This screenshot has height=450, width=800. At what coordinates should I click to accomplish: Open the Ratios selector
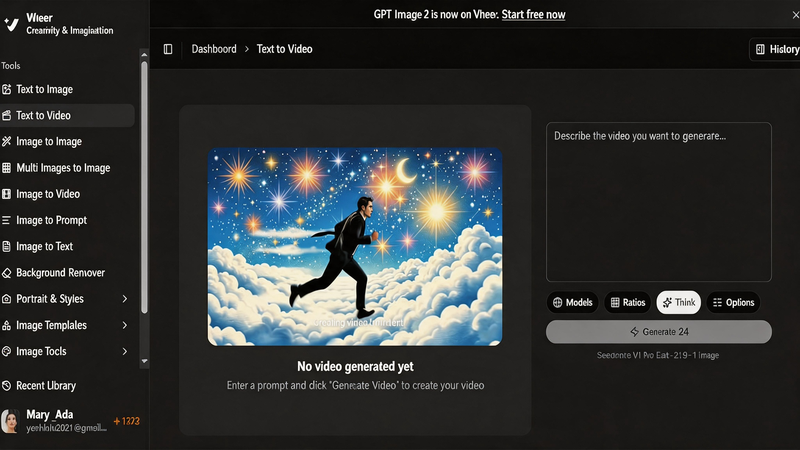[x=627, y=302]
